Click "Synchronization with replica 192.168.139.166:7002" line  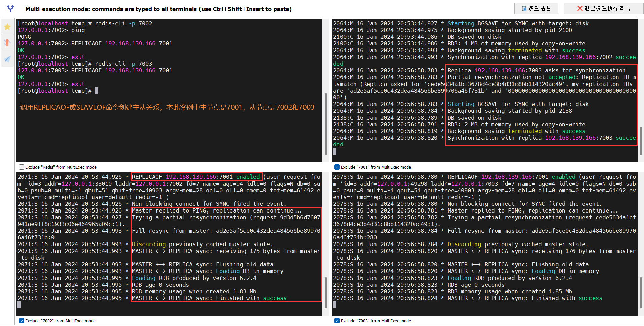pyautogui.click(x=541, y=57)
